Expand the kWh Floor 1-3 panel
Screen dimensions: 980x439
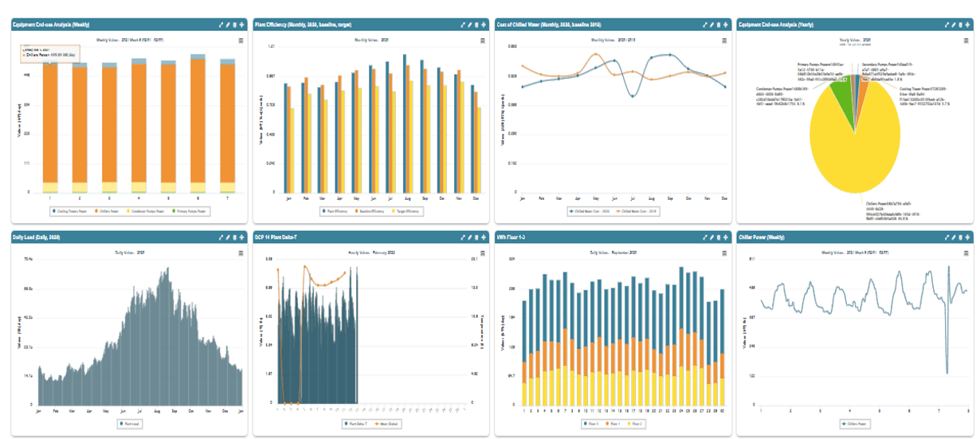704,237
